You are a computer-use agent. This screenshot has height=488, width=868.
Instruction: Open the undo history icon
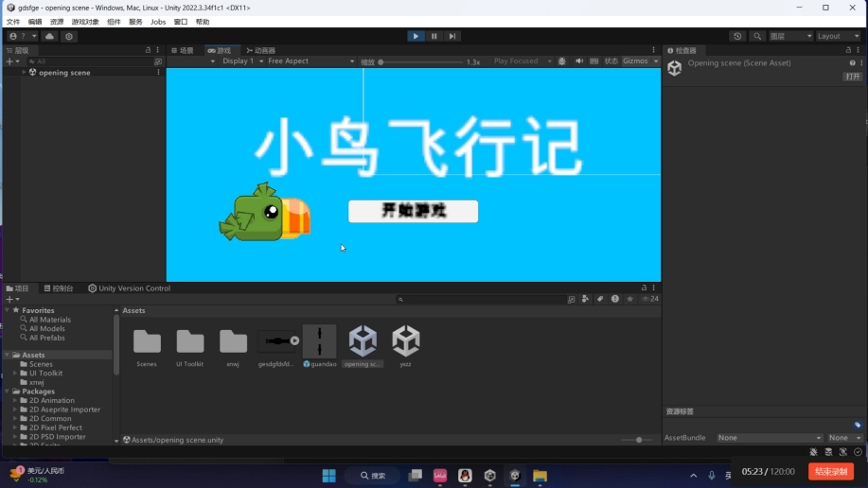point(737,36)
